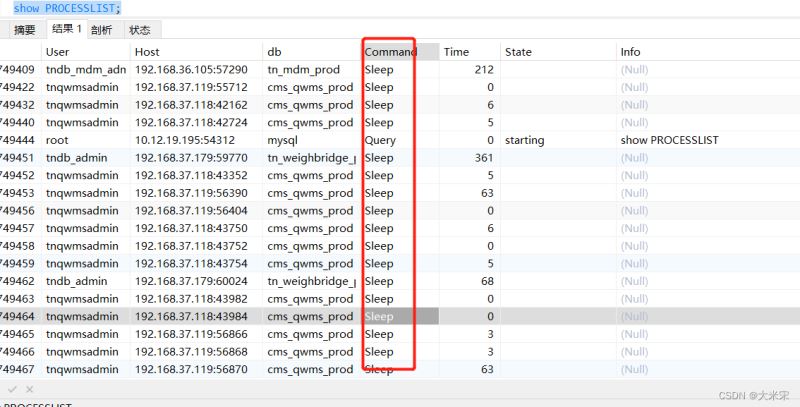Select row id ending 49467
800x407 pixels.
(x=18, y=369)
